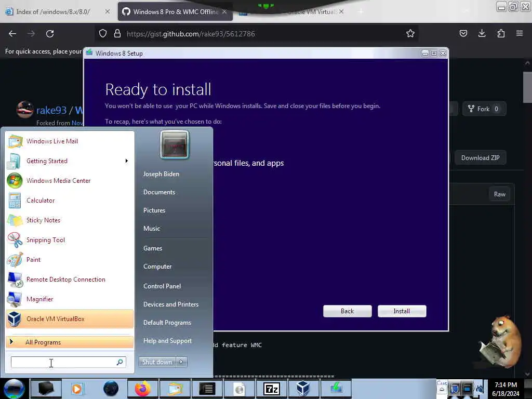Open Firefox extensions menu
Viewport: 532px width, 399px height.
(x=501, y=34)
